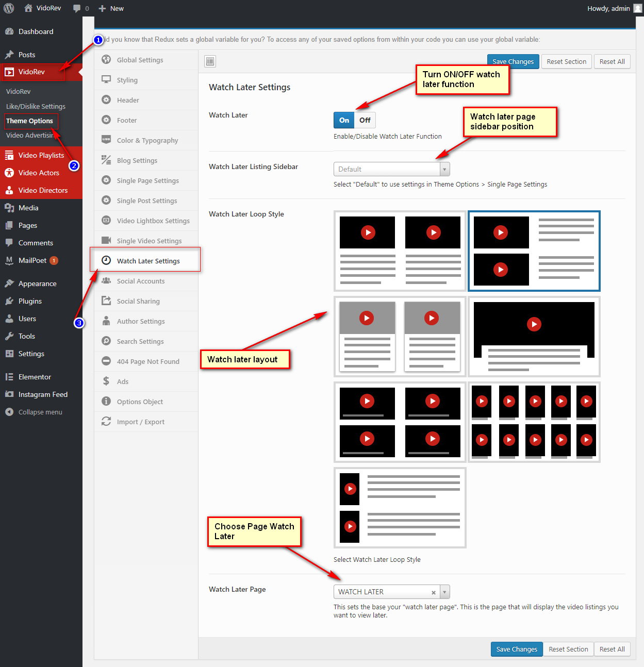Expand the Watch Later Page dropdown arrow

click(444, 592)
